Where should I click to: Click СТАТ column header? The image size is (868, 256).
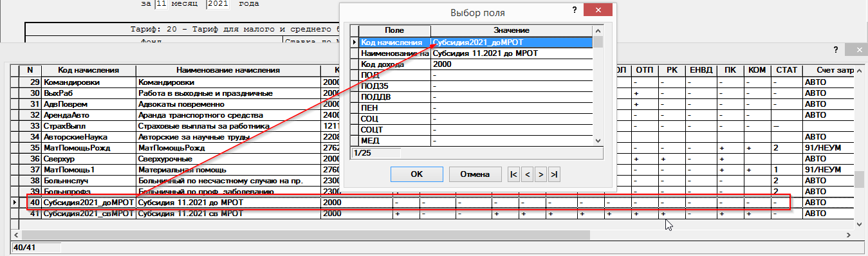point(786,69)
